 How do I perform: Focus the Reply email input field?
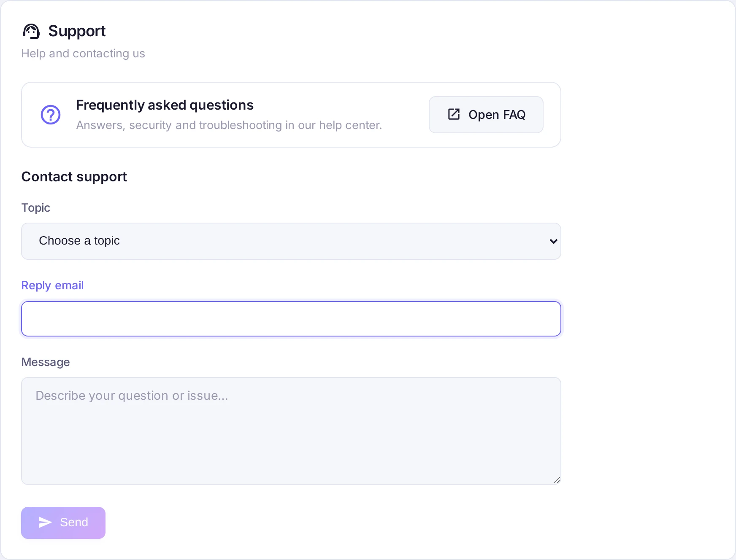[x=291, y=319]
